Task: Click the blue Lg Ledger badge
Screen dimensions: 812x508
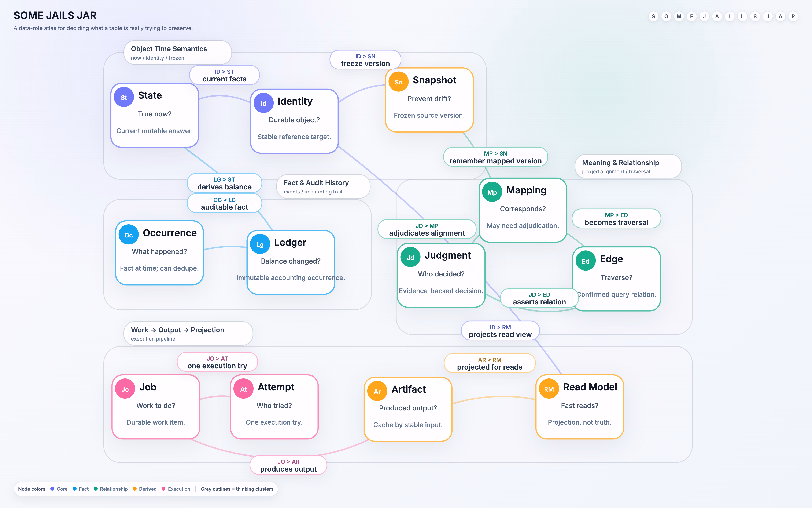Action: pos(260,244)
